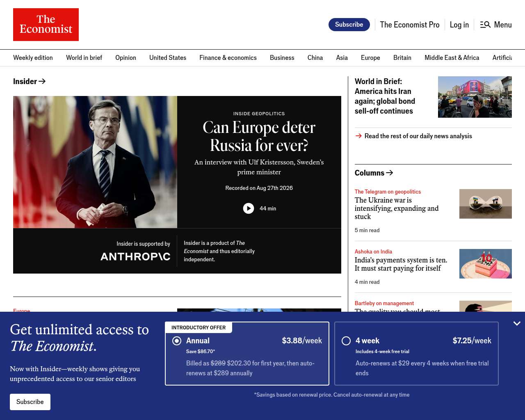Click the Anthropic sponsor logo
Screen dimensions: 525x420
click(135, 256)
